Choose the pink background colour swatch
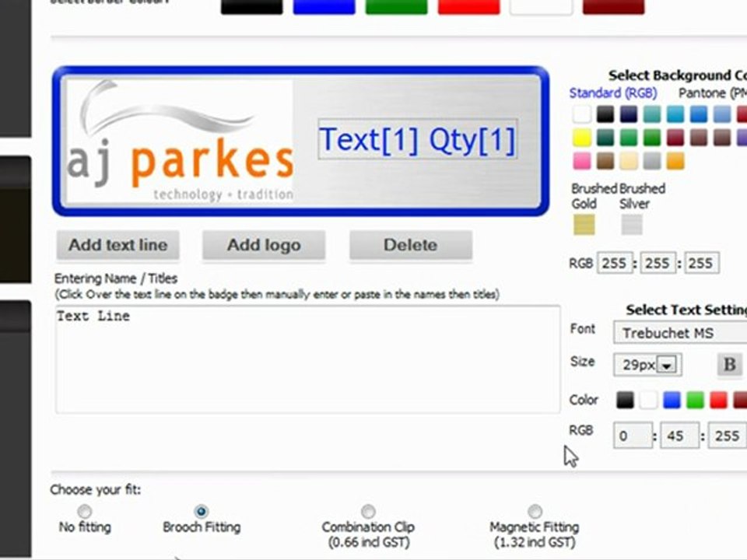This screenshot has width=747, height=560. click(x=582, y=161)
